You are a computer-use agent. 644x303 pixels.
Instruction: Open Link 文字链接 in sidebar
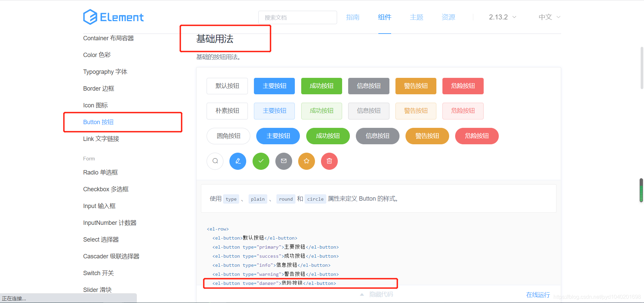[x=101, y=139]
